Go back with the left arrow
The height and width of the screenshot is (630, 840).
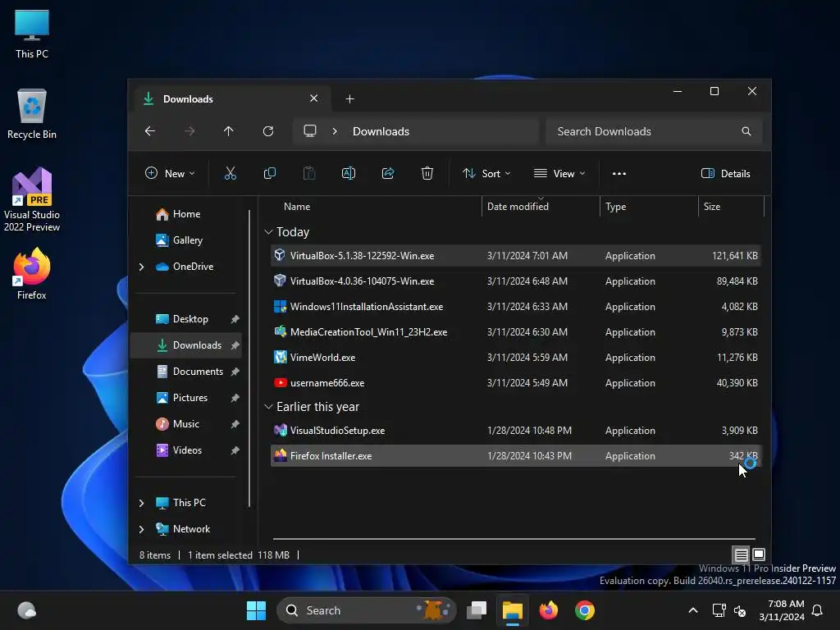[x=150, y=131]
